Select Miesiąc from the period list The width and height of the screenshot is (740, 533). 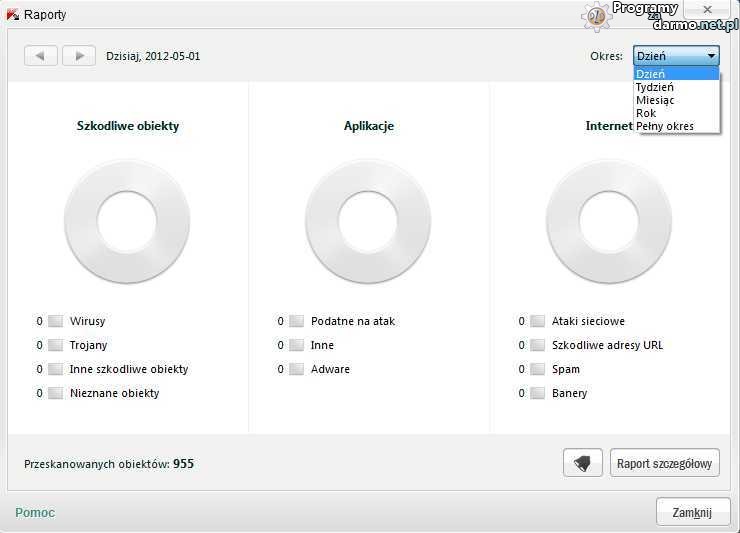[655, 100]
